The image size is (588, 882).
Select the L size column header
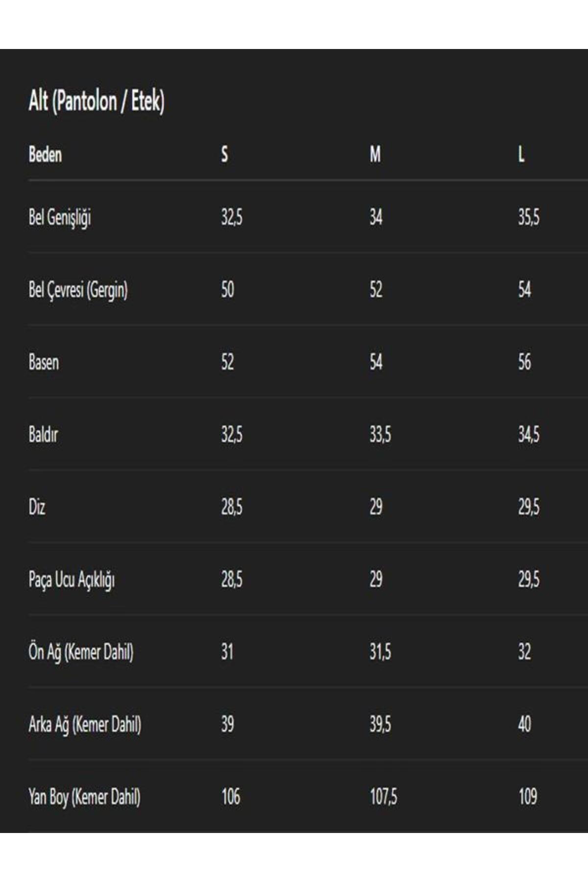[x=521, y=155]
